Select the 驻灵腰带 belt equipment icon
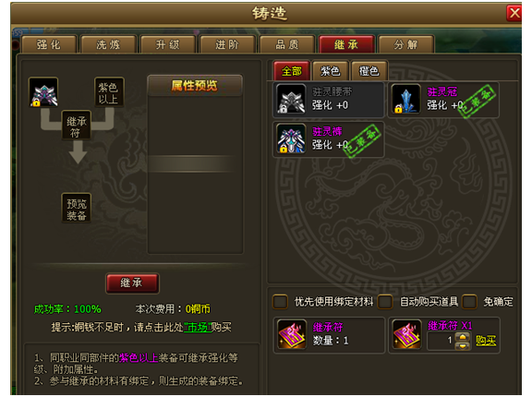The height and width of the screenshot is (409, 532). (x=291, y=99)
